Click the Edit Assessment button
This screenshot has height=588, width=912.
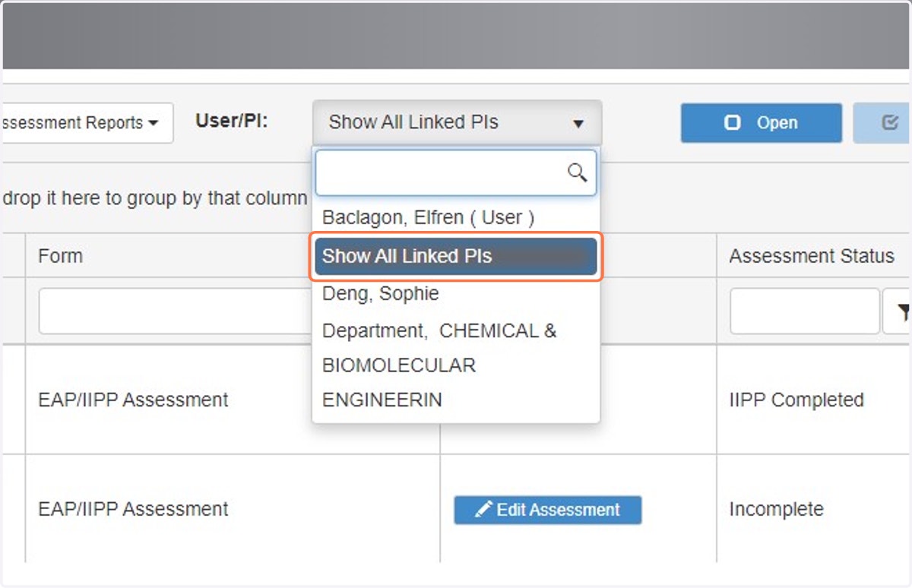click(x=548, y=510)
